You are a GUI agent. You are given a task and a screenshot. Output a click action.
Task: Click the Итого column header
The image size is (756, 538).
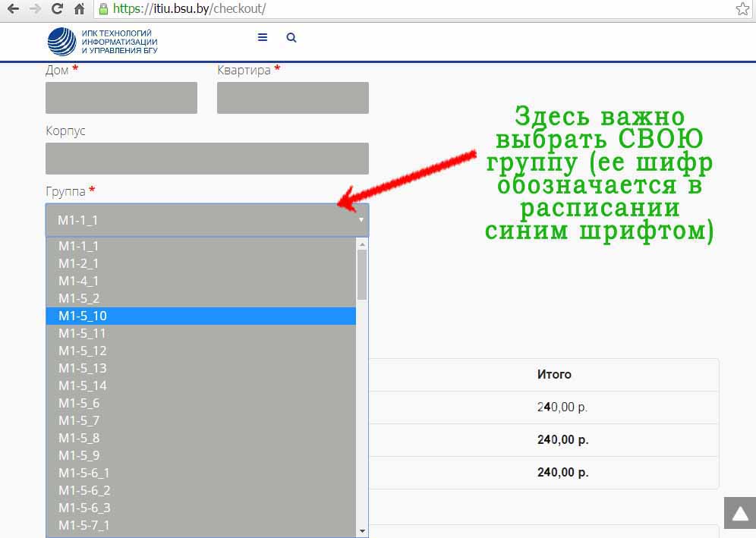[x=554, y=374]
